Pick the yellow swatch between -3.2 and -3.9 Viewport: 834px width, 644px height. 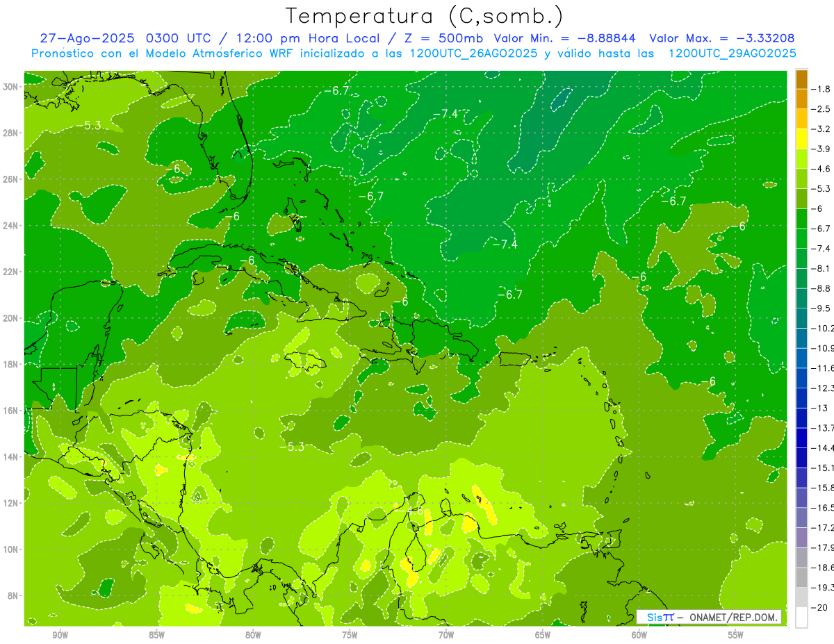tap(801, 139)
